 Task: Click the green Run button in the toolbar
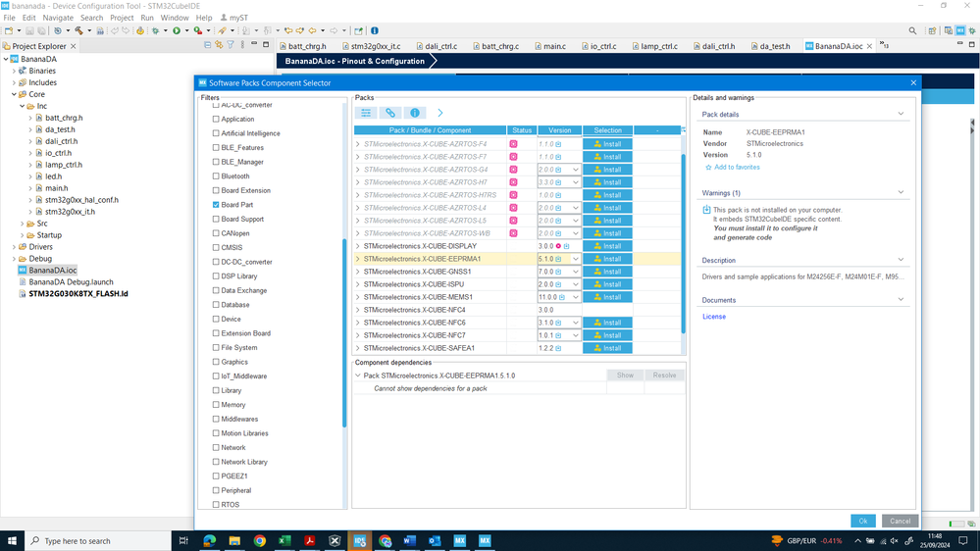177,31
